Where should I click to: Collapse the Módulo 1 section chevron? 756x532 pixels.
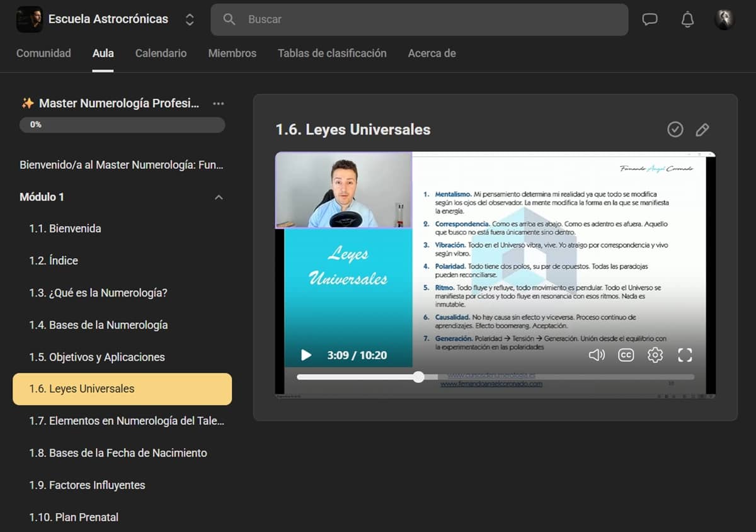click(x=219, y=197)
